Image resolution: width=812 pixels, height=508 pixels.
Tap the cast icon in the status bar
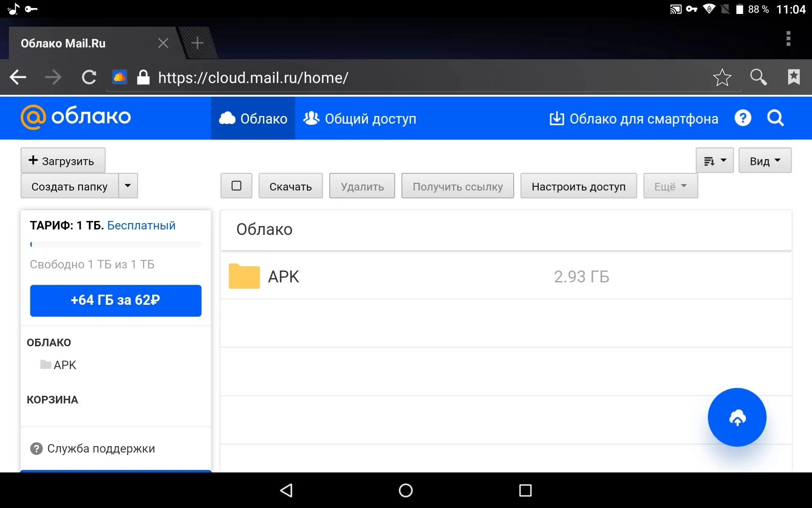675,9
